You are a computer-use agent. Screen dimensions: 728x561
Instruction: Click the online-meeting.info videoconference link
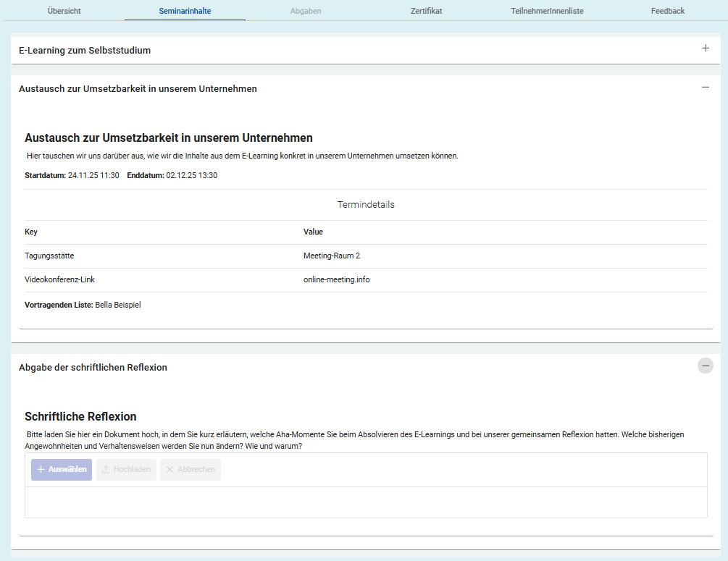tap(336, 279)
